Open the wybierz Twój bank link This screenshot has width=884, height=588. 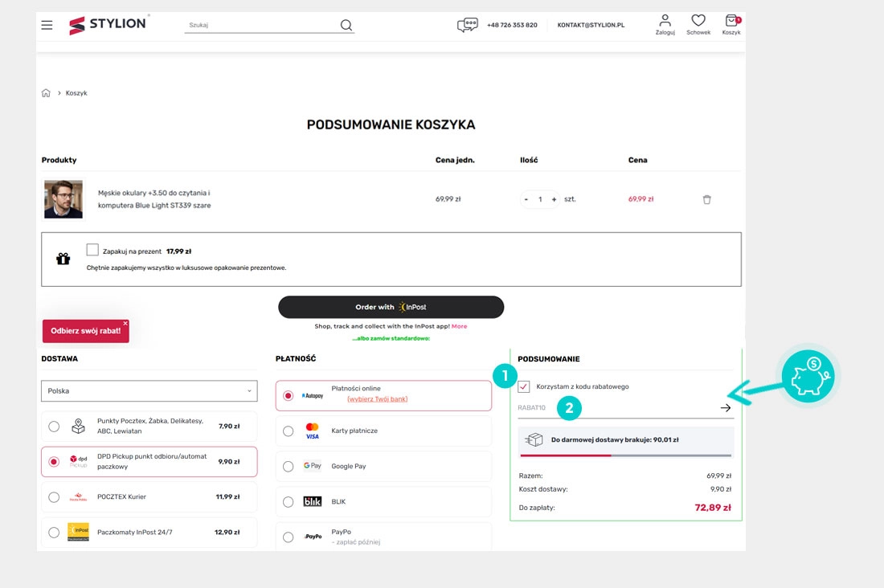coord(377,399)
